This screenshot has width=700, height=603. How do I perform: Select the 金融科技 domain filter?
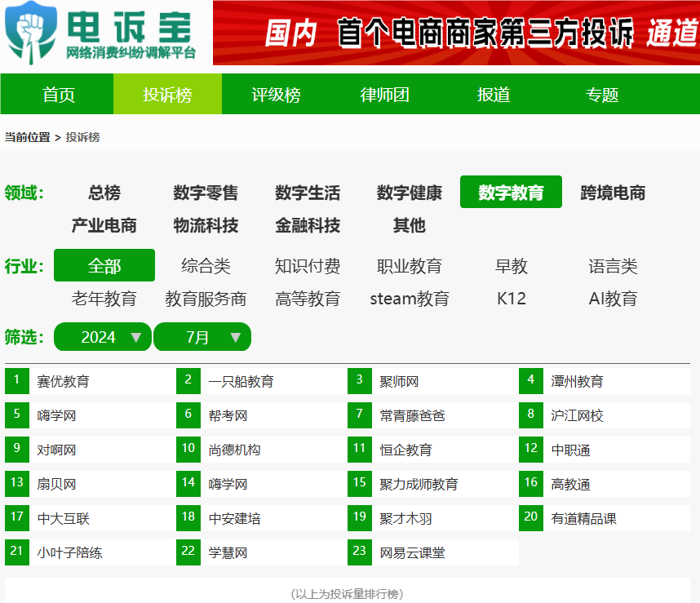(x=308, y=225)
